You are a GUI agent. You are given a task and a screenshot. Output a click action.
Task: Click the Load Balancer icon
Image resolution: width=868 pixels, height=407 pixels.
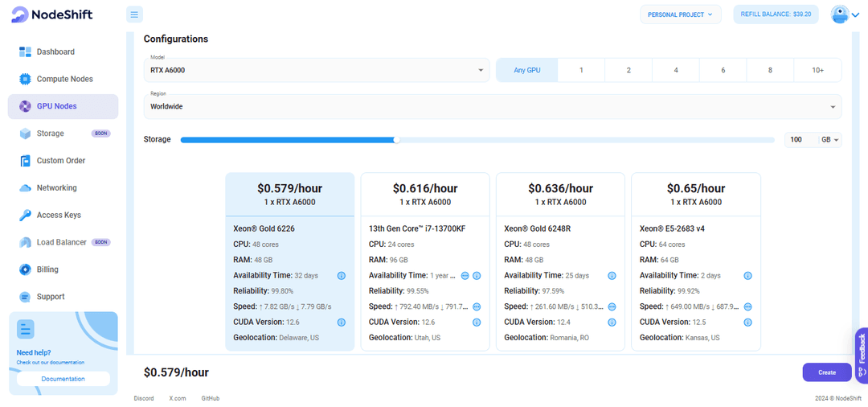tap(25, 242)
